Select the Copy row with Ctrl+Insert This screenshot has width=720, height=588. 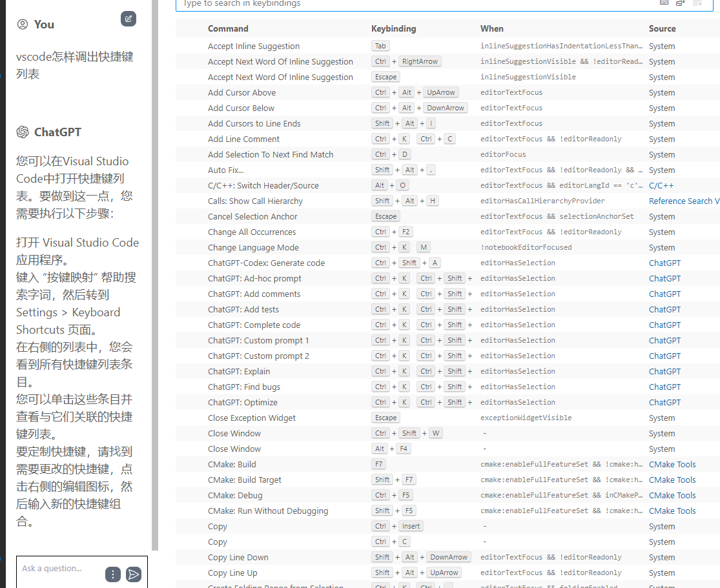coord(447,526)
